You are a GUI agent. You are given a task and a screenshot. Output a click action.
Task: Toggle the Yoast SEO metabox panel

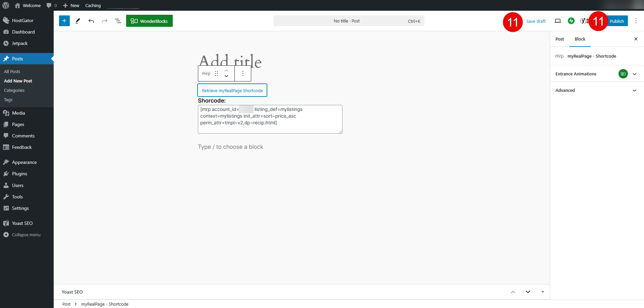pyautogui.click(x=543, y=292)
